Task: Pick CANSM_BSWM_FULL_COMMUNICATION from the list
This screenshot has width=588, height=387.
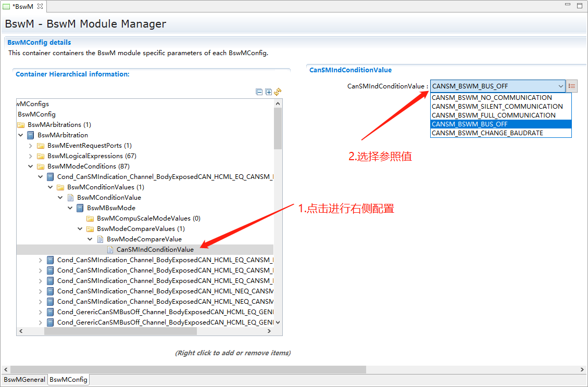Action: 493,115
